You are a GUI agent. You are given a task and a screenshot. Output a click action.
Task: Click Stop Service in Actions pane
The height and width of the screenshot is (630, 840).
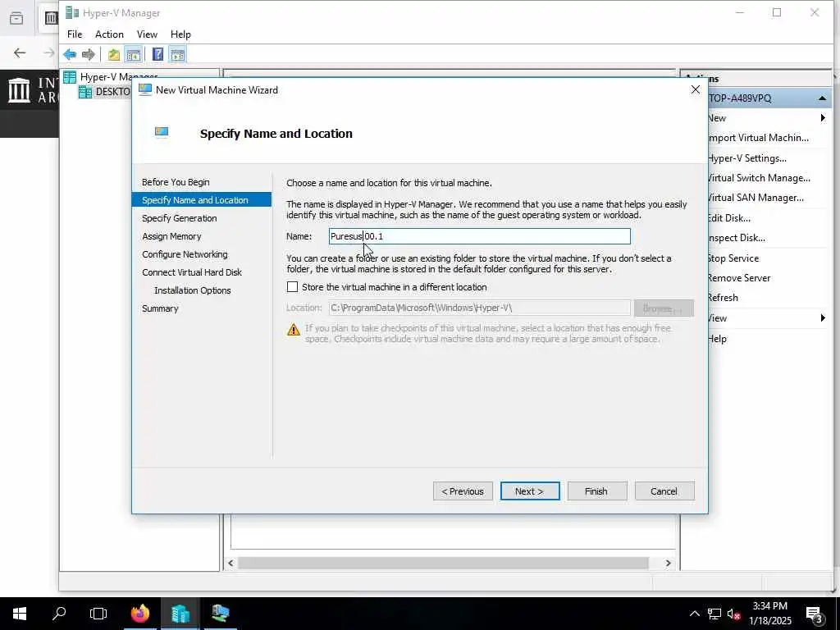pyautogui.click(x=733, y=258)
